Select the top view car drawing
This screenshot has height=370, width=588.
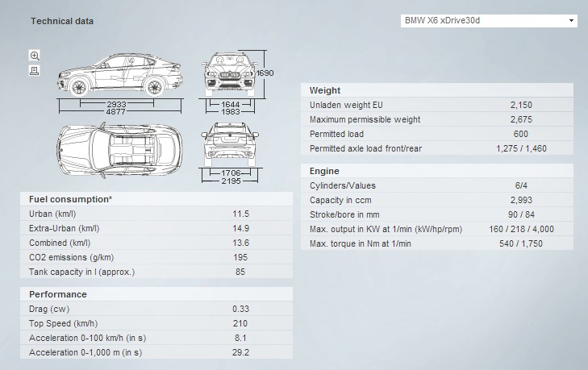click(x=120, y=150)
